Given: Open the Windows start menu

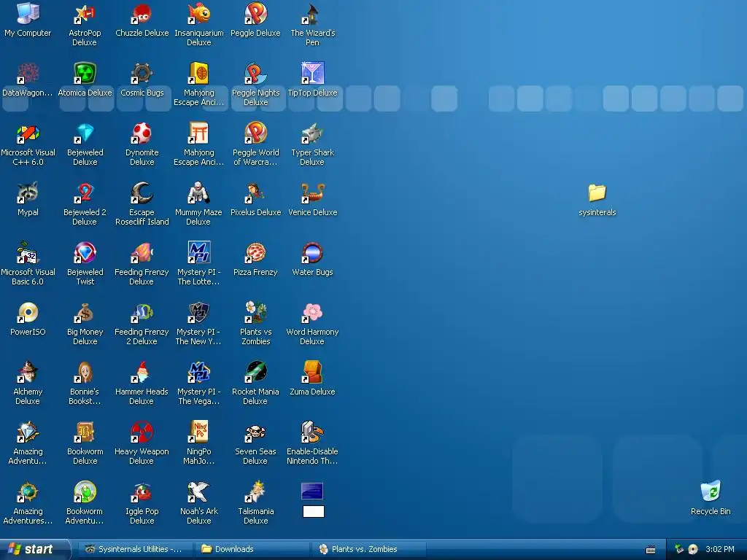Looking at the screenshot, I should pos(34,549).
